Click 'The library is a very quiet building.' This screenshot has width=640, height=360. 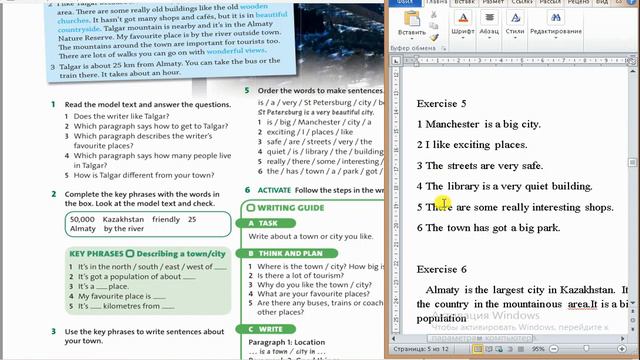pos(509,187)
